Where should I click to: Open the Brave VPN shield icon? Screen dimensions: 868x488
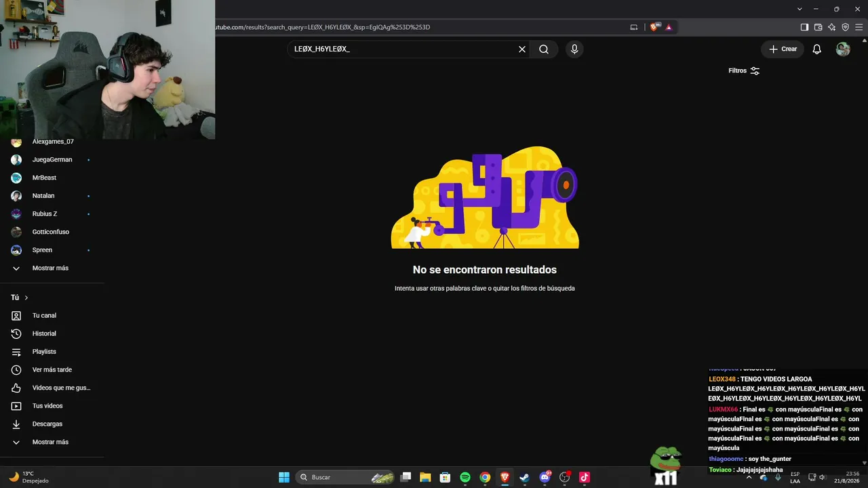845,27
